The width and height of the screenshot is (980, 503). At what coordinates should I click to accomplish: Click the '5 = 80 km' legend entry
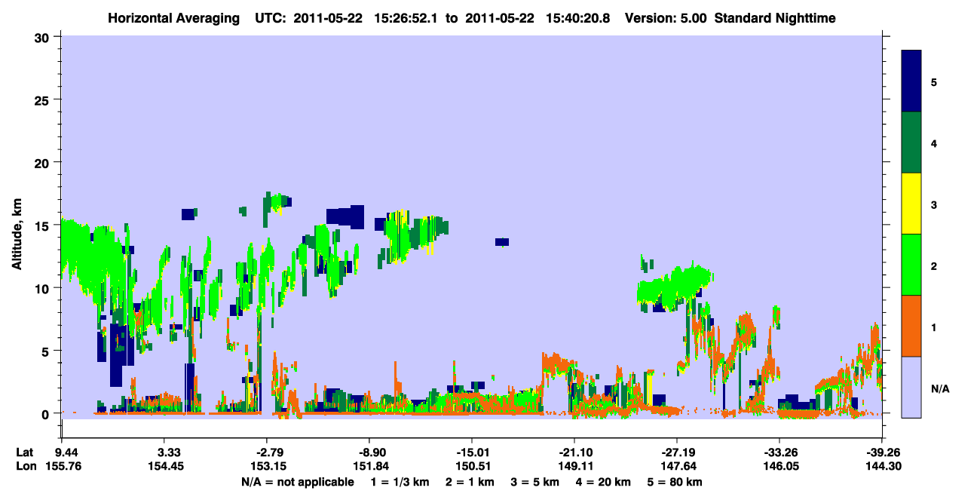click(675, 482)
